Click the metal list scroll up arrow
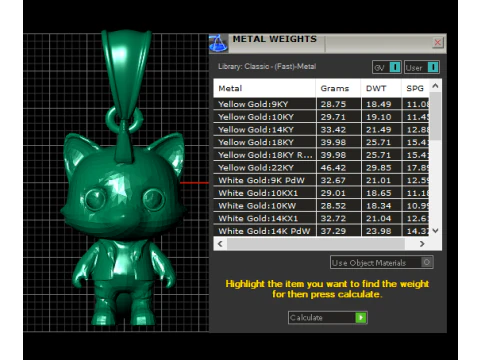Image resolution: width=480 pixels, height=360 pixels. coord(435,86)
